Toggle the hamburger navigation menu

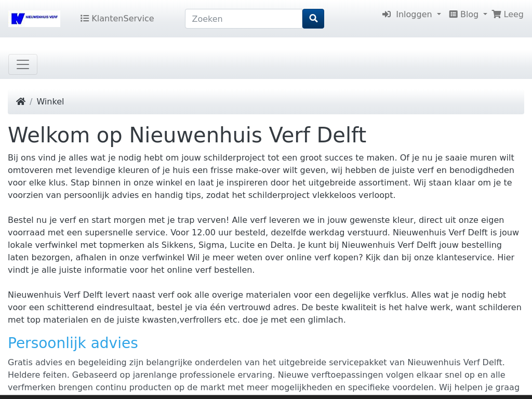[23, 64]
